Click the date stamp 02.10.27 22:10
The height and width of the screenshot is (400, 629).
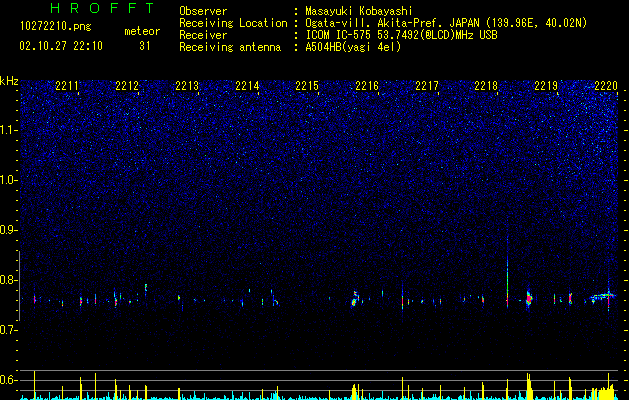61,46
